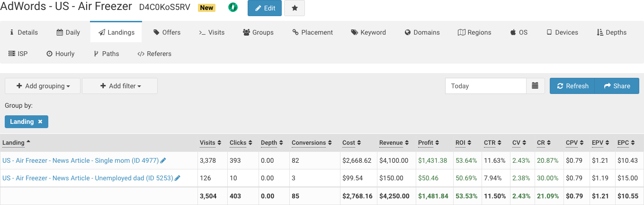Image resolution: width=644 pixels, height=205 pixels.
Task: Open the Paths tab
Action: 106,54
